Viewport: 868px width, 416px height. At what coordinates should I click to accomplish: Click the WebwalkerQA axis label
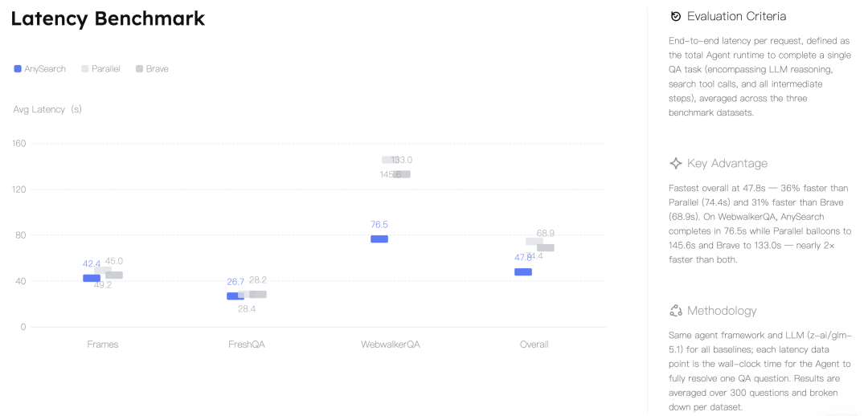391,344
